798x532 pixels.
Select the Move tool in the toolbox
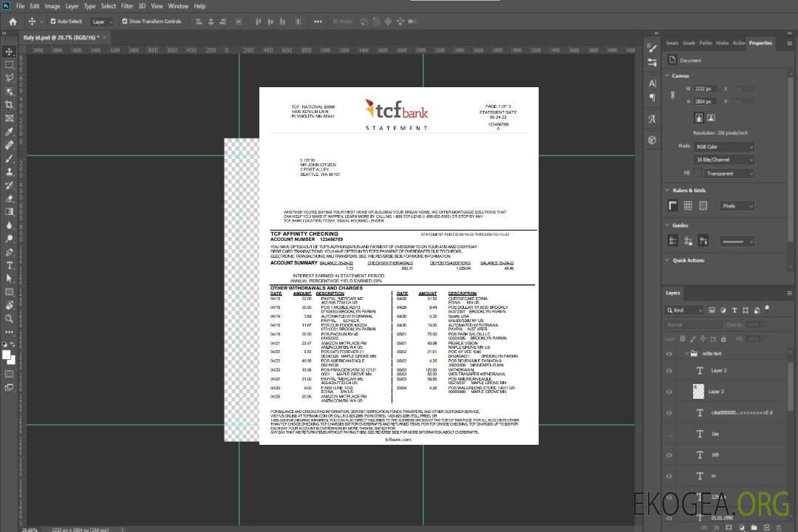click(x=9, y=52)
